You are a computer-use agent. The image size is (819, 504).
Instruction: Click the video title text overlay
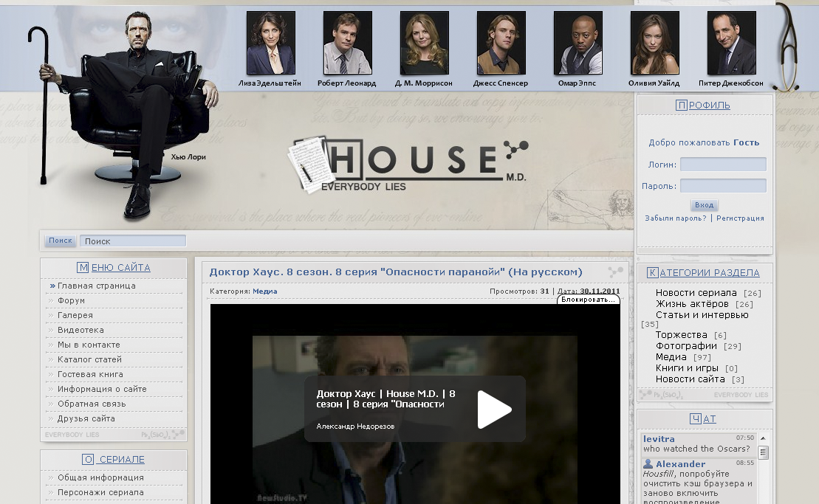pyautogui.click(x=385, y=398)
